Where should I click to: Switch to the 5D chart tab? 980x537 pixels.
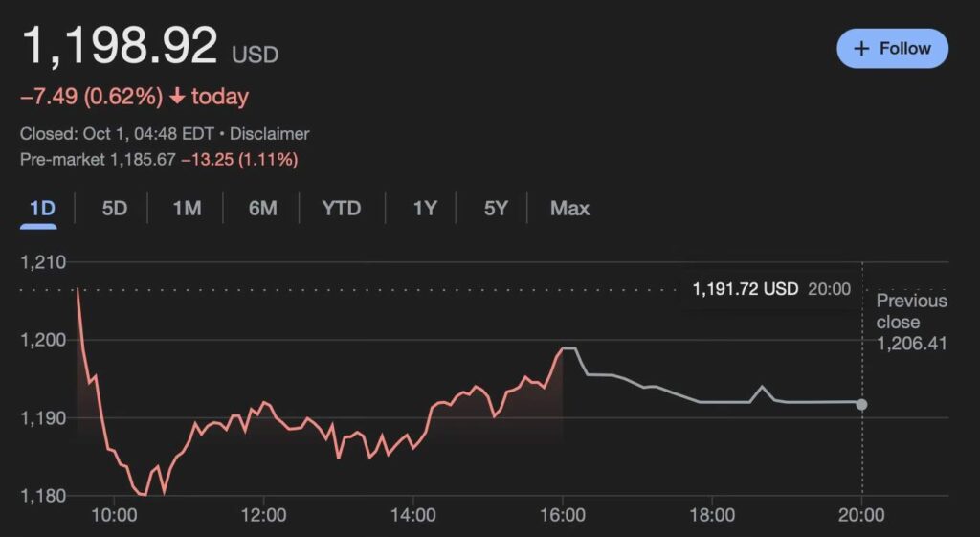114,208
